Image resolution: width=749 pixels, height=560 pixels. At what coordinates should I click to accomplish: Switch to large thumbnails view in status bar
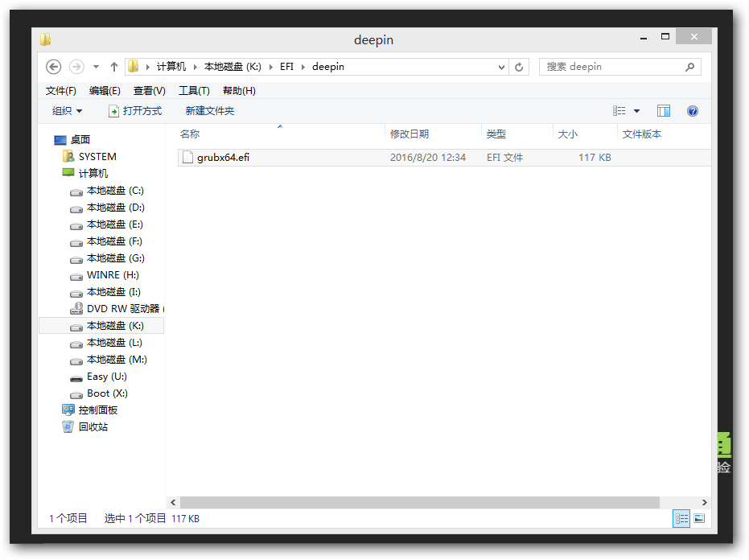tap(699, 518)
